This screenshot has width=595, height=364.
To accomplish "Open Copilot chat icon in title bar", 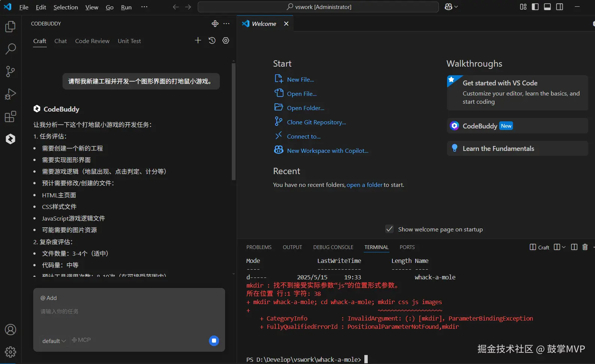I will (448, 7).
